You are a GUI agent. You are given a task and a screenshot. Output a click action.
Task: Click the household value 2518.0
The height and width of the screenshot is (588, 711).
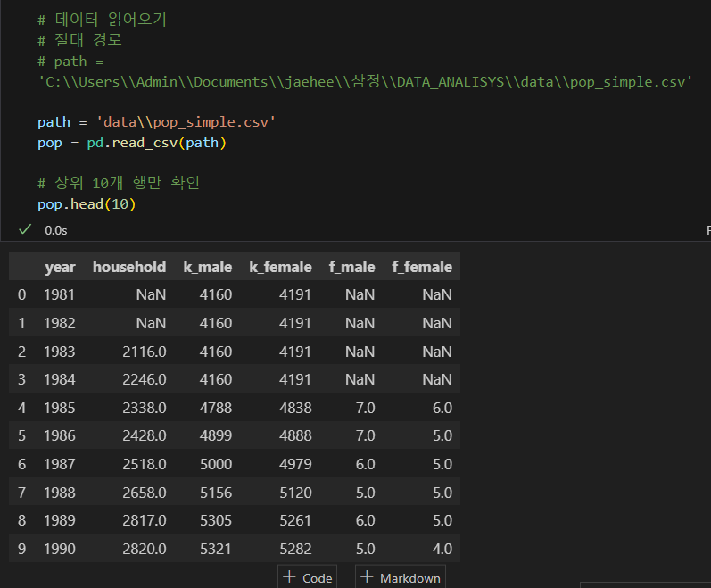(145, 464)
